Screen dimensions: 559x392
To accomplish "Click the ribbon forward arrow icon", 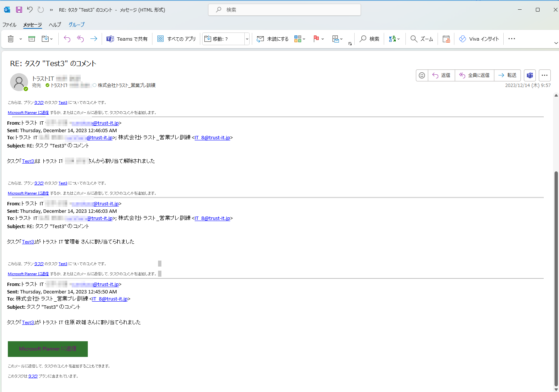I will [x=94, y=39].
